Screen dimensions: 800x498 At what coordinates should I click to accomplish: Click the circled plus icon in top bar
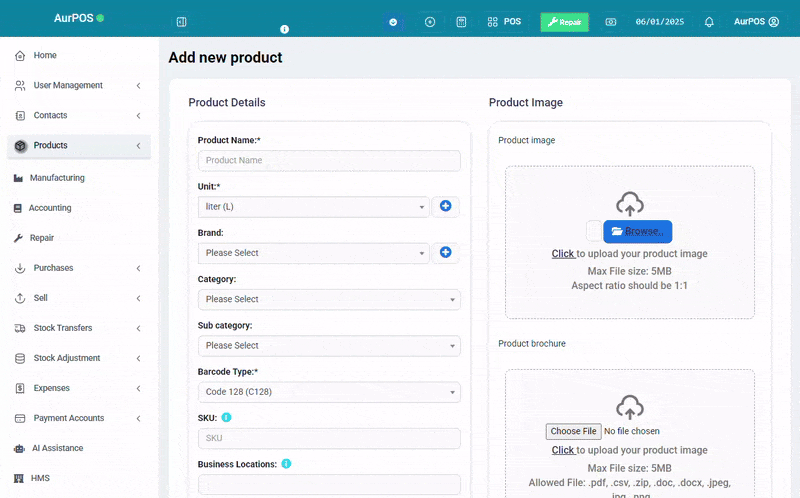point(430,22)
